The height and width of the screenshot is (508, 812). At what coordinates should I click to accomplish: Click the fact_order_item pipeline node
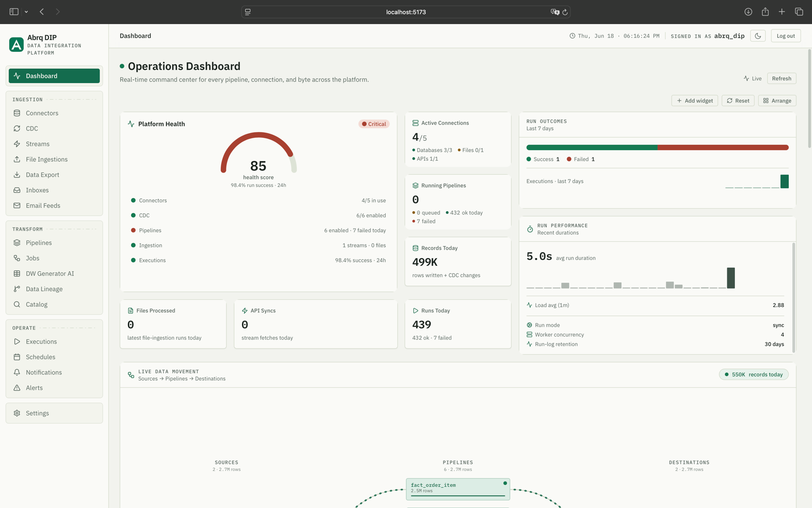[x=458, y=489]
